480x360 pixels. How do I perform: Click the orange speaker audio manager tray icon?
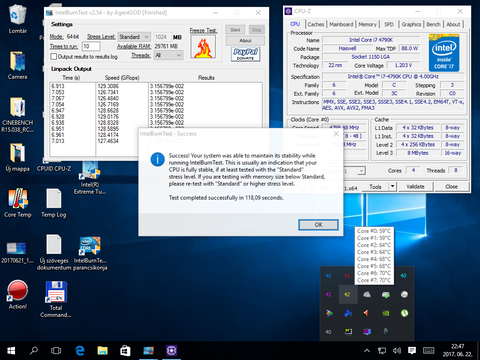coord(367,313)
